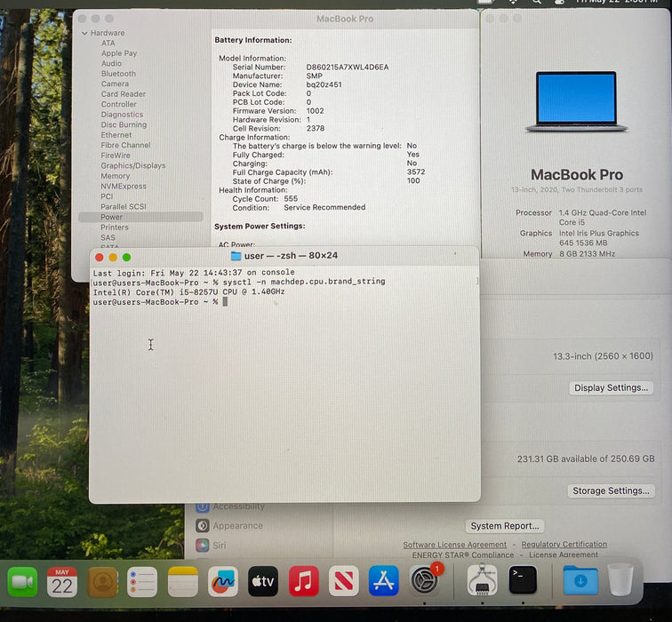Click MacBook Pro laptop image in About window
The image size is (672, 622).
(576, 101)
